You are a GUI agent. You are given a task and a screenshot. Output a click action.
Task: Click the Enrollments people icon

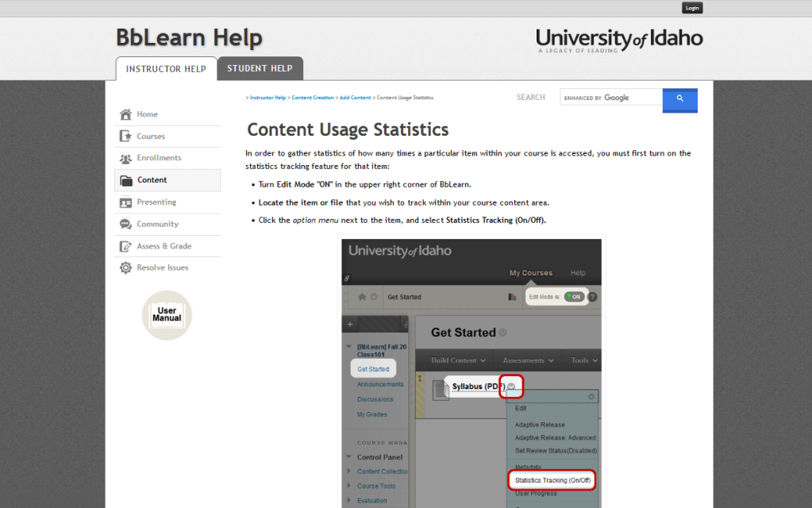click(125, 158)
